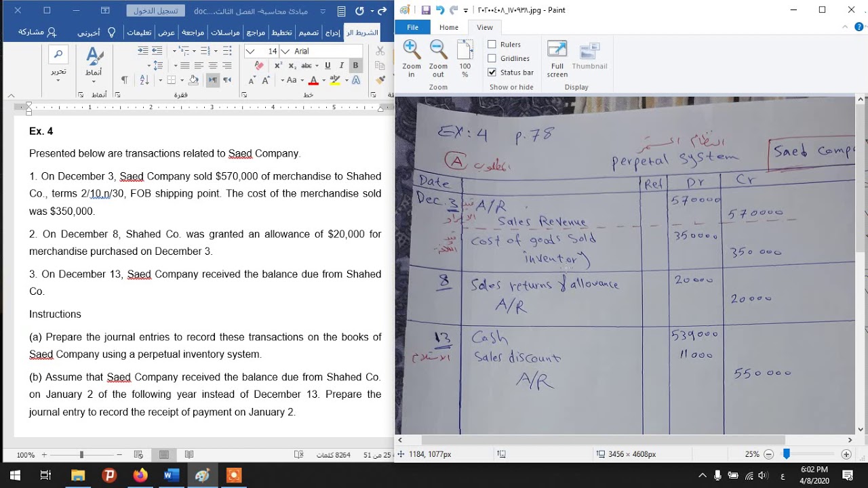Click Word's Cut scissors icon

(380, 51)
